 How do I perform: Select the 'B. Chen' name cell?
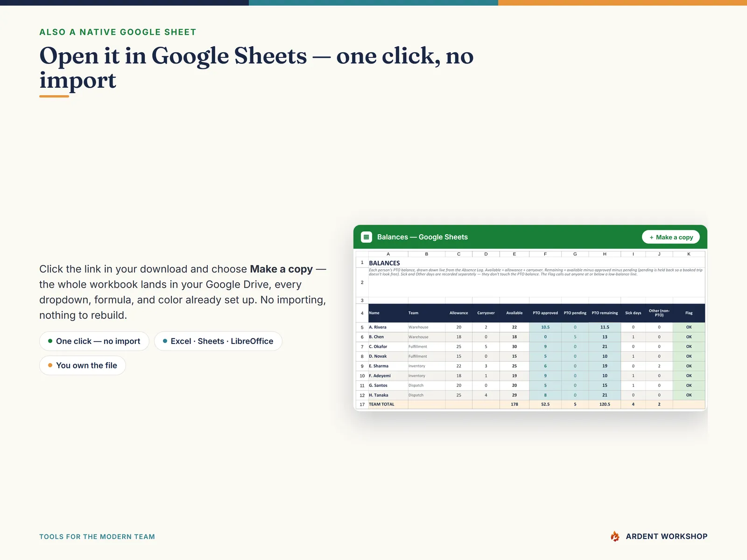tap(388, 337)
